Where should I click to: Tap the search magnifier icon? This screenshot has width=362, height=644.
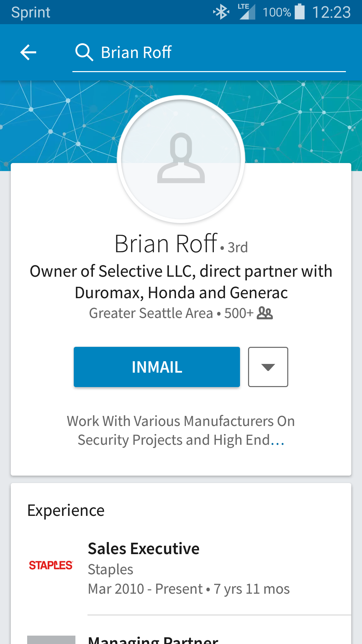click(84, 52)
